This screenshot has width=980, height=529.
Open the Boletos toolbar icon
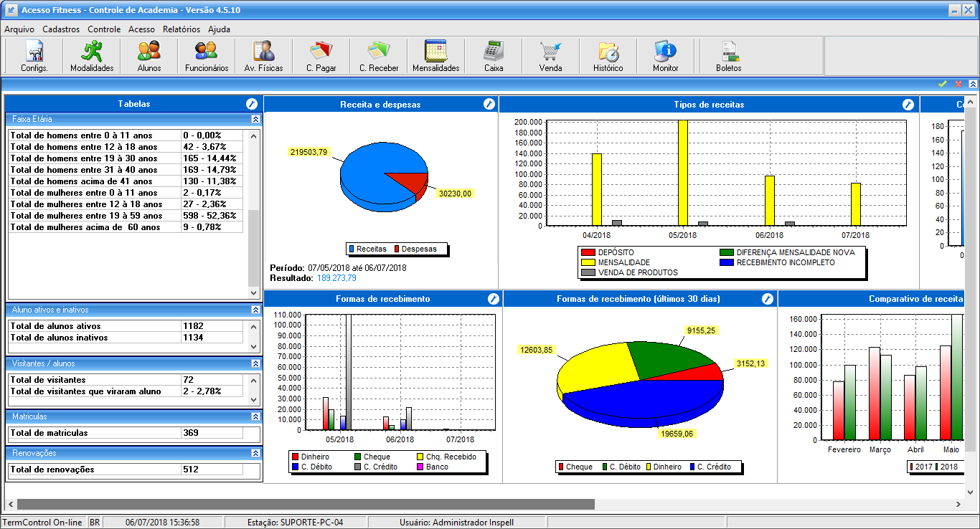(x=729, y=56)
